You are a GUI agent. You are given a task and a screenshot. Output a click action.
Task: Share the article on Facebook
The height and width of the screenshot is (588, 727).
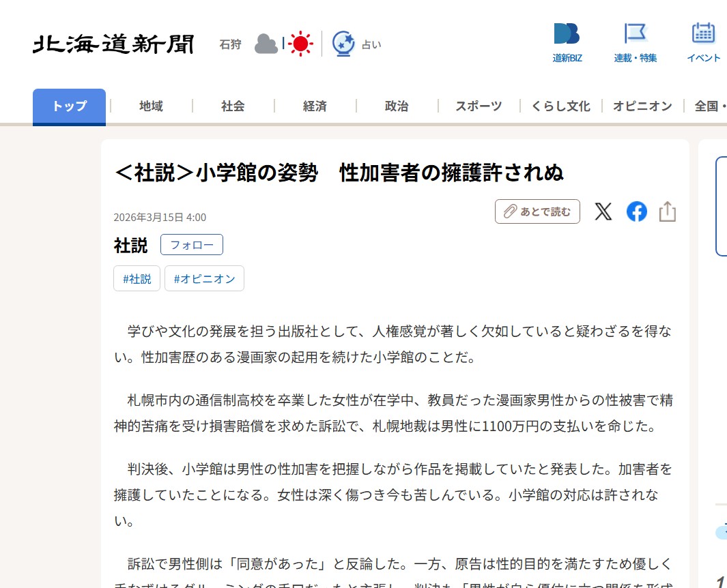[x=636, y=211]
